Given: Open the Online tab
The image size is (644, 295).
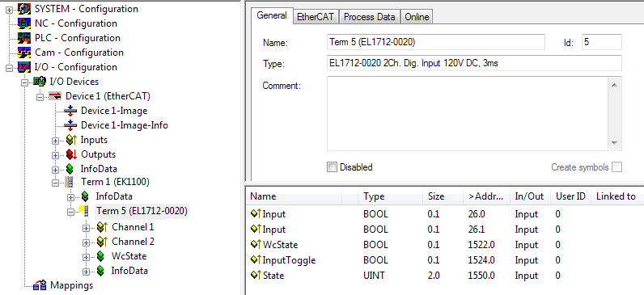Looking at the screenshot, I should click(417, 17).
